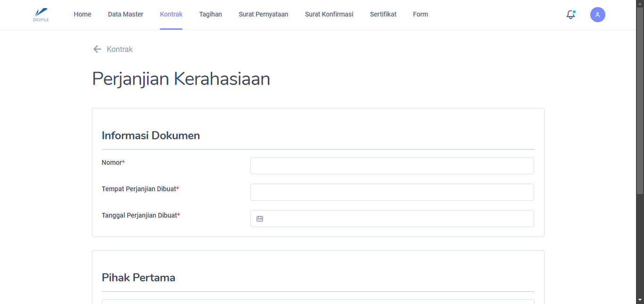
Task: Click the Kontrak breadcrumb link text
Action: [120, 49]
